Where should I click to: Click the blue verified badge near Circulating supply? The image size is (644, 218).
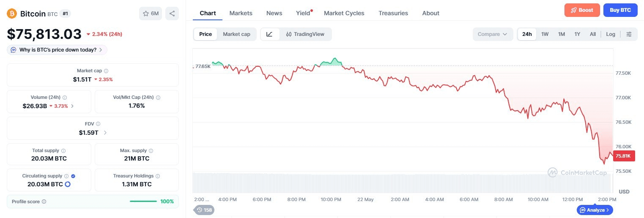[x=73, y=176]
